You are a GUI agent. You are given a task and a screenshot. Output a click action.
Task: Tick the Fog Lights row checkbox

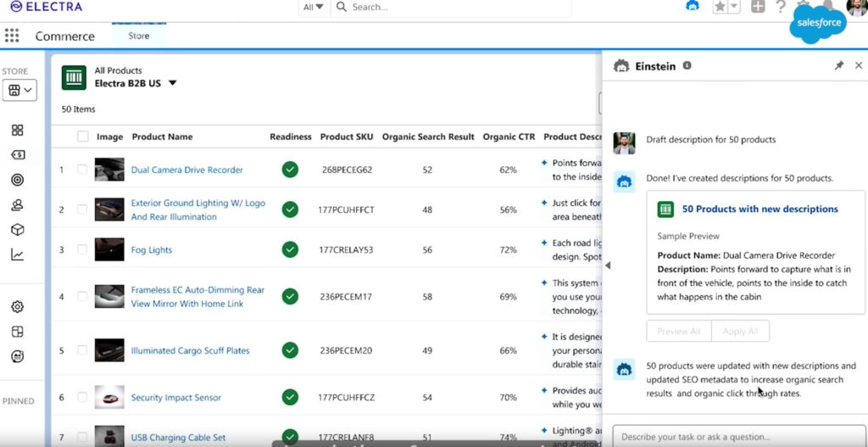(x=82, y=249)
